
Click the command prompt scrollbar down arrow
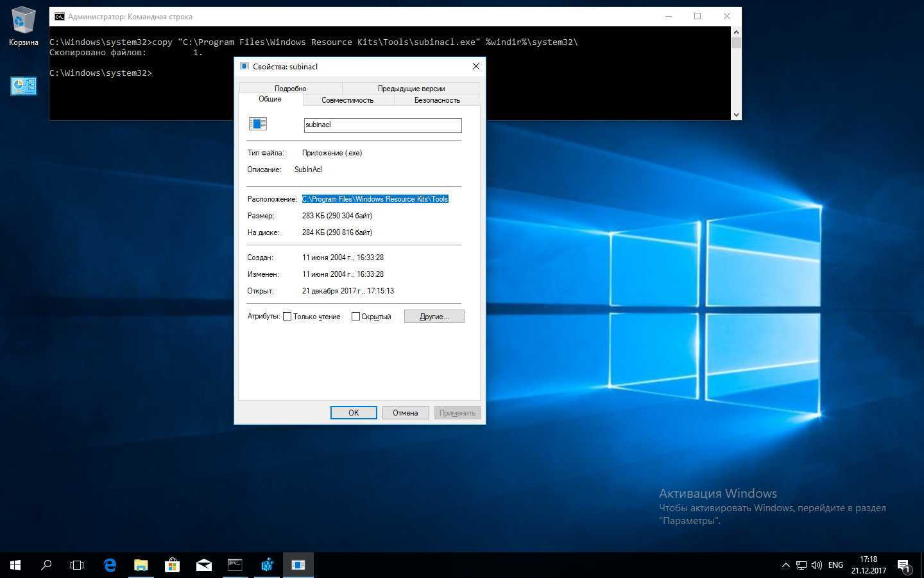736,114
